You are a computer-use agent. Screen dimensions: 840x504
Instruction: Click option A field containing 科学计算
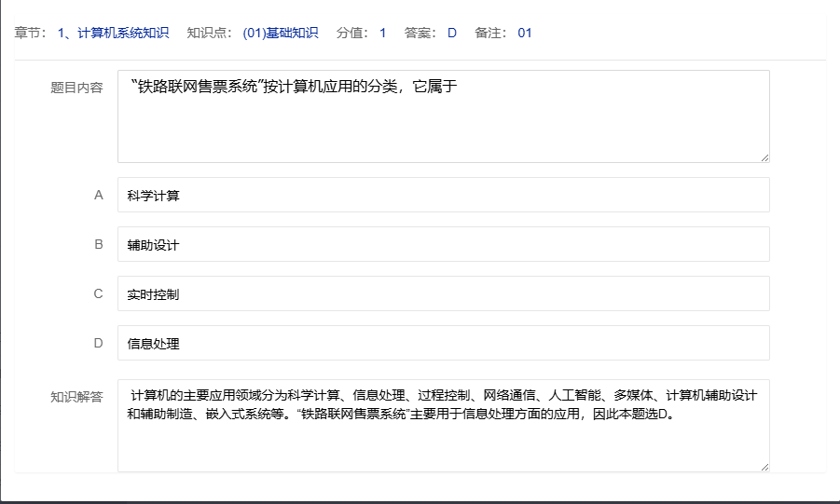[443, 196]
